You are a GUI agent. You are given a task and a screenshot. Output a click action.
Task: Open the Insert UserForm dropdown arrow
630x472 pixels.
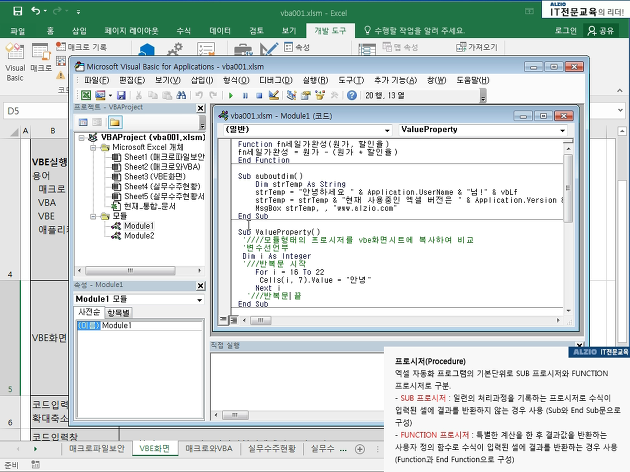coord(110,96)
